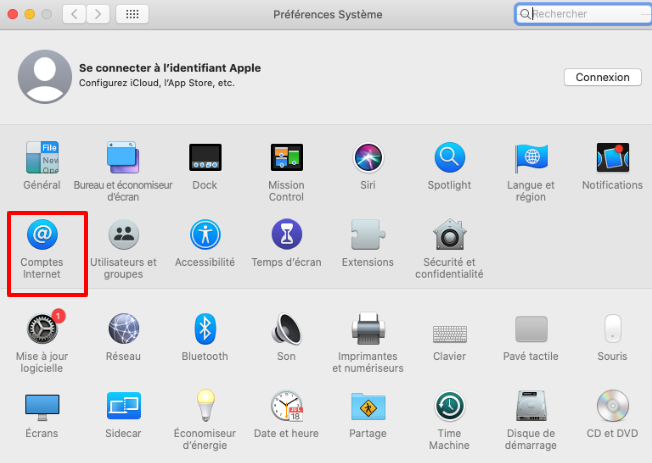
Task: Focus the Rechercher search field
Action: (584, 14)
